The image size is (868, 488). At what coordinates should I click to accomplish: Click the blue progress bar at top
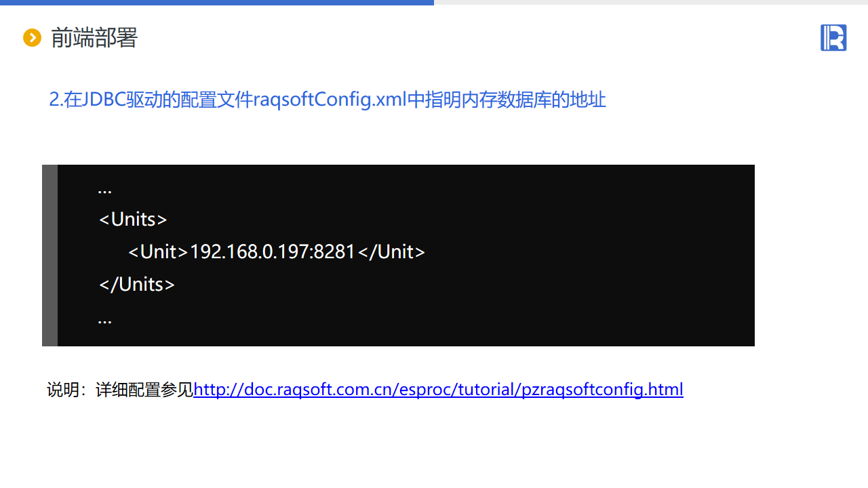[x=217, y=2]
